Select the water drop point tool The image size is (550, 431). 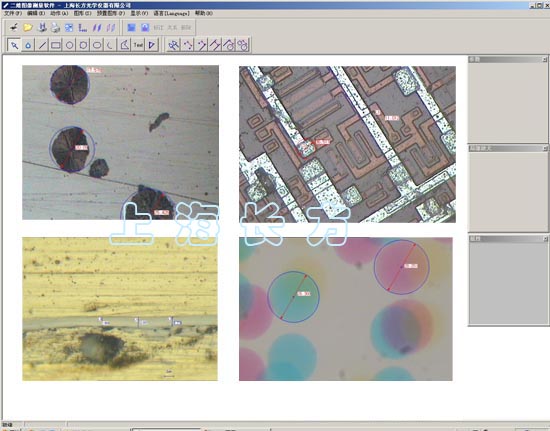coord(28,45)
